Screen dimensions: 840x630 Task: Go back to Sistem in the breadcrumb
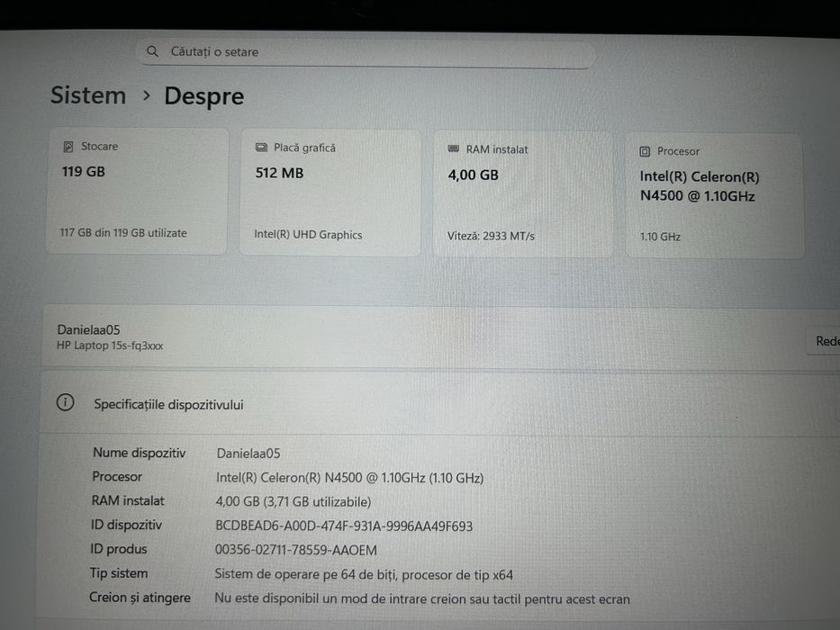88,95
